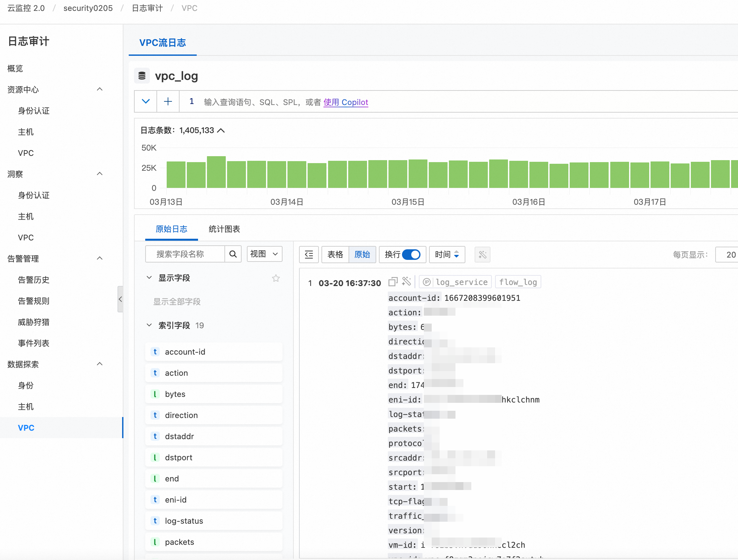738x560 pixels.
Task: Click the text-type icon of eni-id field
Action: 155,500
